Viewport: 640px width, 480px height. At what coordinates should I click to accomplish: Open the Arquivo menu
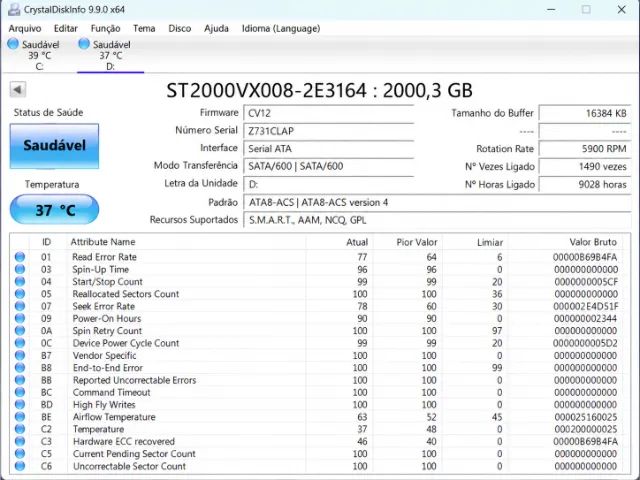(x=25, y=29)
